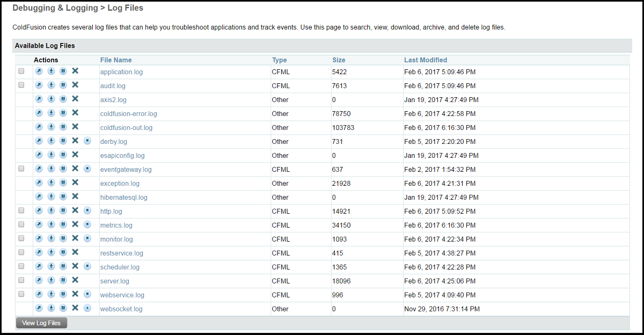This screenshot has width=644, height=335.
Task: Click the size value 103783
Action: (x=343, y=128)
